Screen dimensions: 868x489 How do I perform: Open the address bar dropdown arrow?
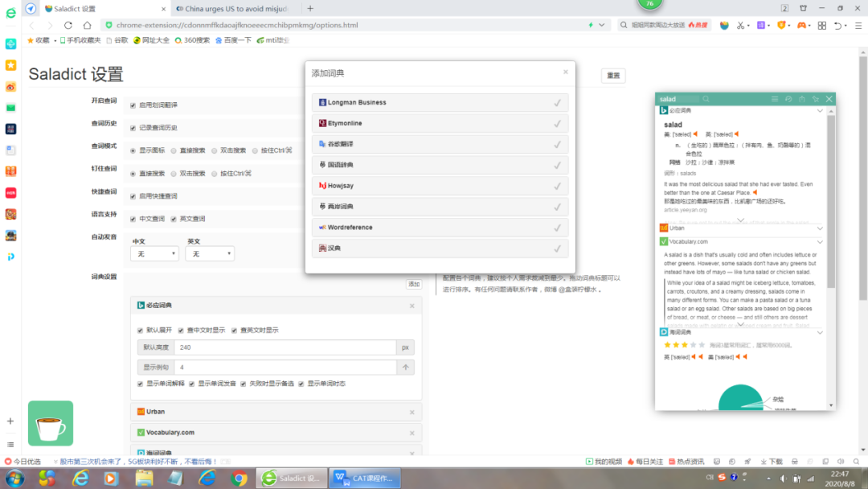point(602,25)
